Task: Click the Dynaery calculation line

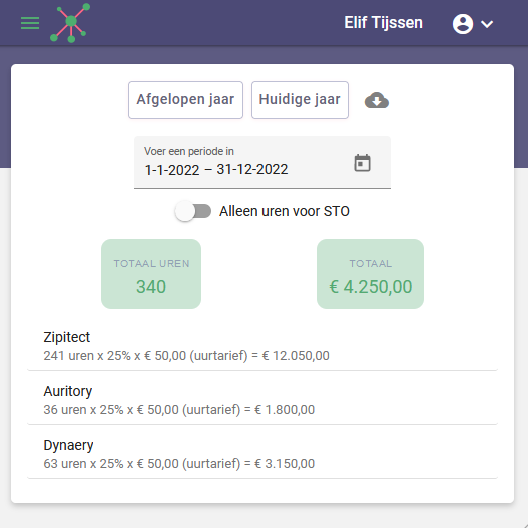Action: [179, 464]
